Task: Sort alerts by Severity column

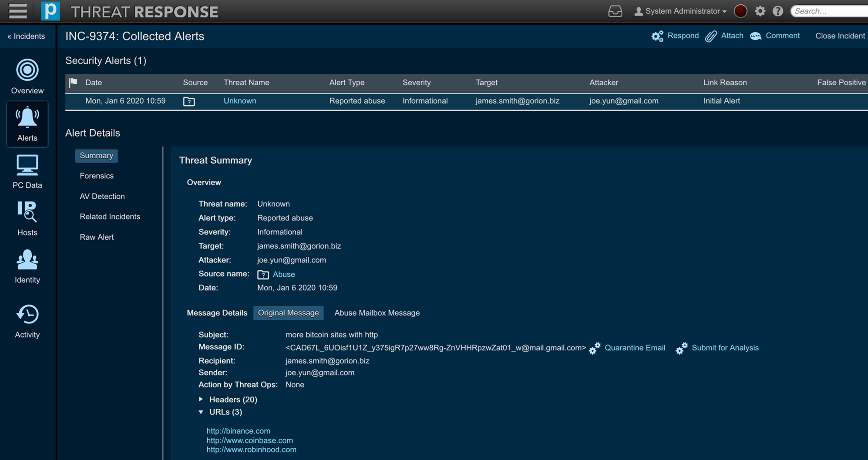Action: (417, 82)
